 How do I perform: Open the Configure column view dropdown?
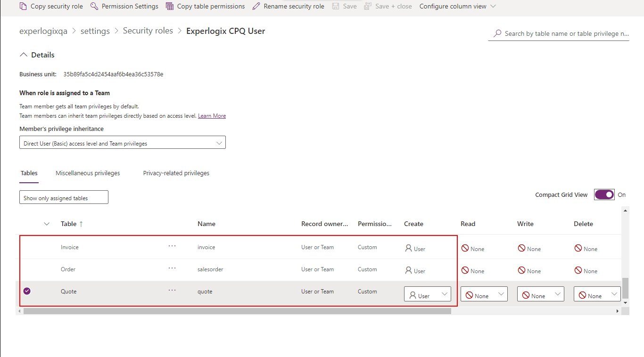coord(457,6)
